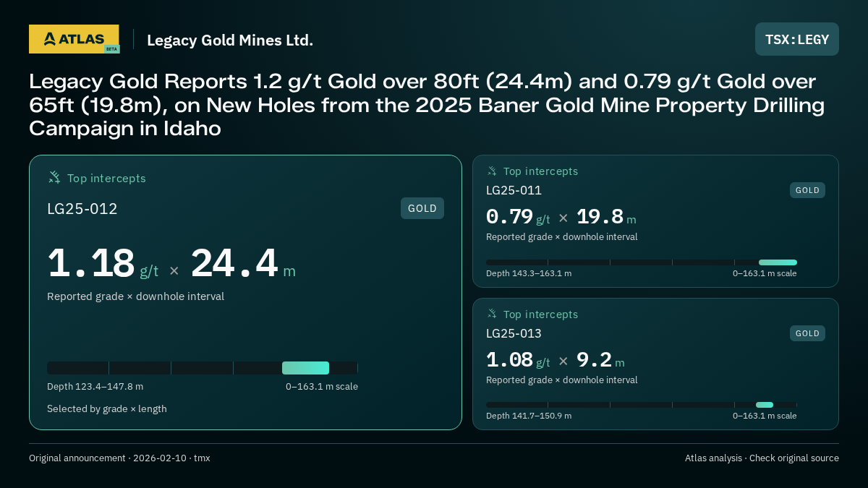Click the 0.79 g/t grade value

(518, 217)
